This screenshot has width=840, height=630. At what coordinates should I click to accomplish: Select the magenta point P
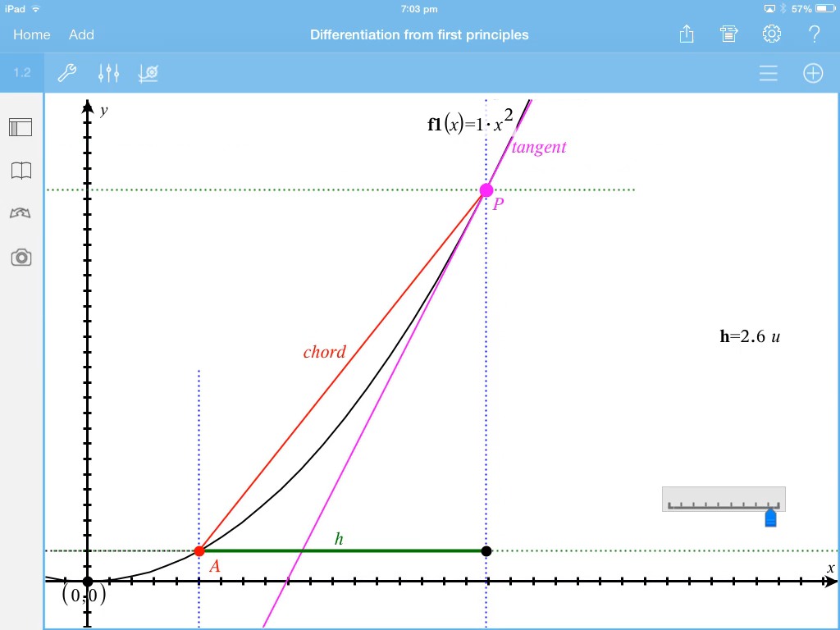coord(486,190)
